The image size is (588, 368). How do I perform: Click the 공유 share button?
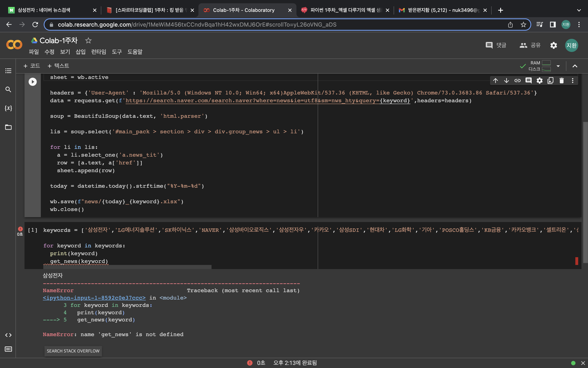point(530,45)
